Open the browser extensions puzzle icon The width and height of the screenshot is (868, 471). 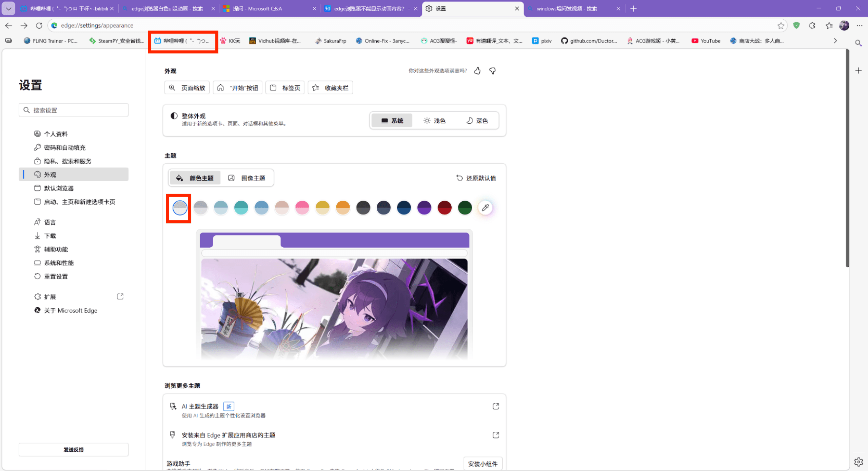click(812, 25)
